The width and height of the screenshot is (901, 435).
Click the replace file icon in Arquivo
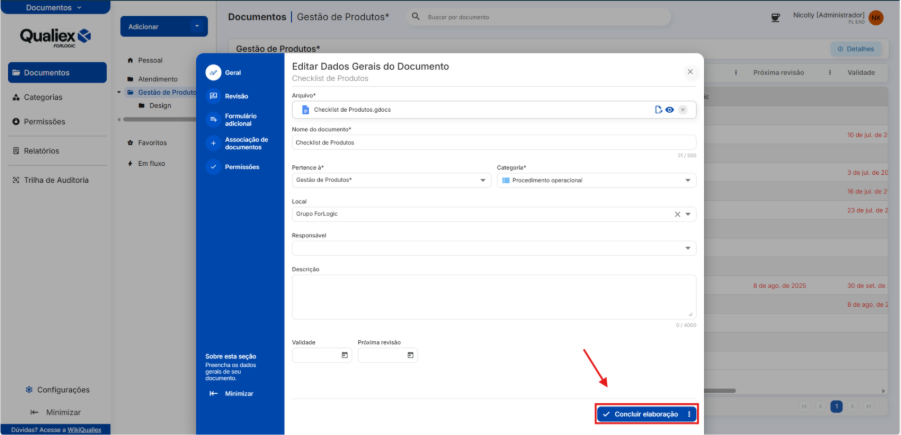[658, 109]
